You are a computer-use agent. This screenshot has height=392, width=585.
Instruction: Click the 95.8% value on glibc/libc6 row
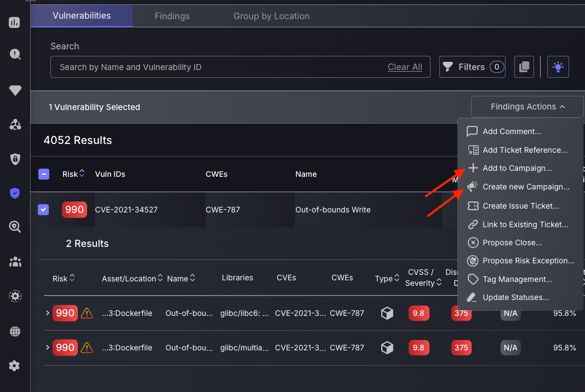565,313
